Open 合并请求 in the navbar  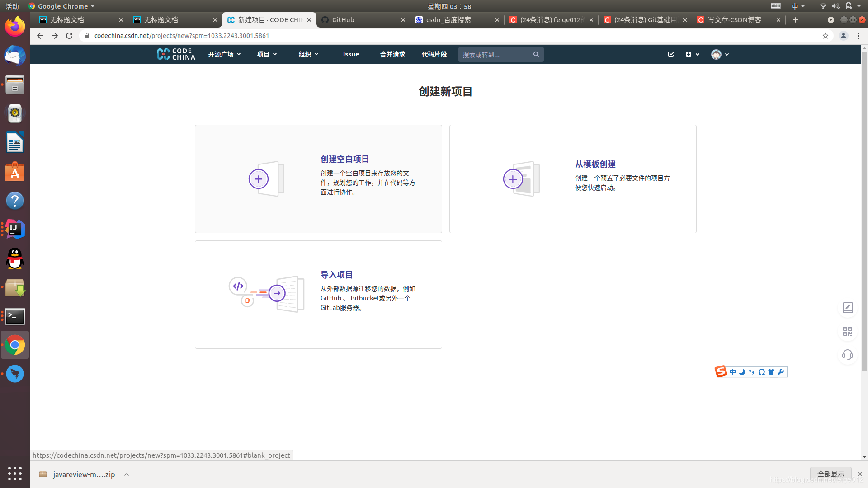pyautogui.click(x=392, y=54)
